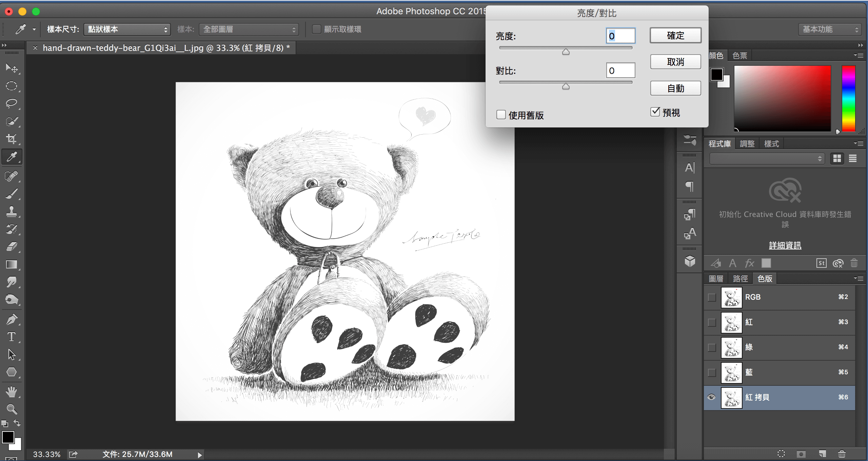Open the 基本功能 workspace dropdown
The width and height of the screenshot is (868, 461).
829,29
